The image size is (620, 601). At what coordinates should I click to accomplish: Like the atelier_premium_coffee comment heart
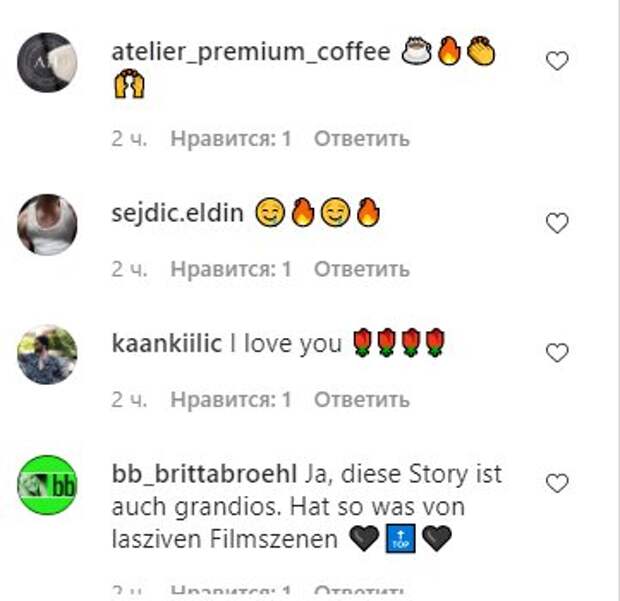[557, 61]
